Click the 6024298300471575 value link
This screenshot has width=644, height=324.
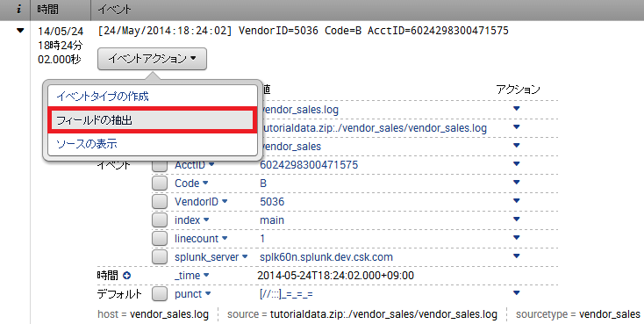pos(309,165)
